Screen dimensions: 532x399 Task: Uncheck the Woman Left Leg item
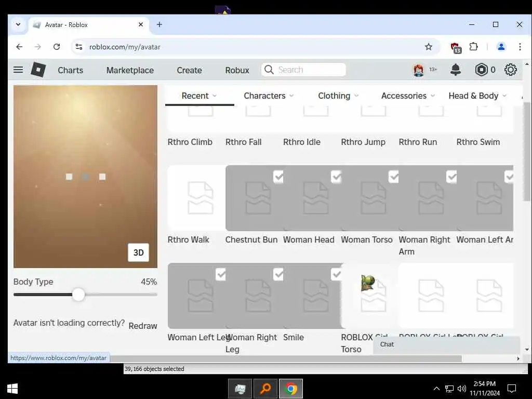point(220,274)
